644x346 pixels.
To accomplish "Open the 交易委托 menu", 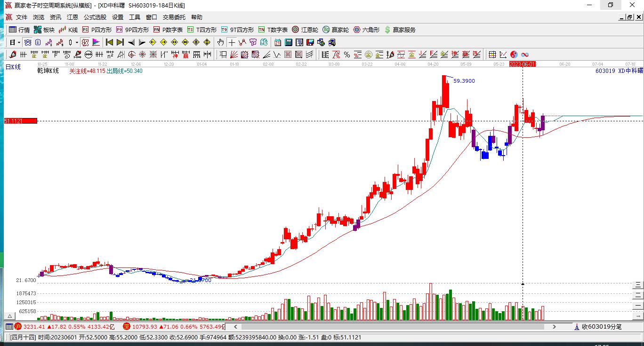I will point(174,17).
